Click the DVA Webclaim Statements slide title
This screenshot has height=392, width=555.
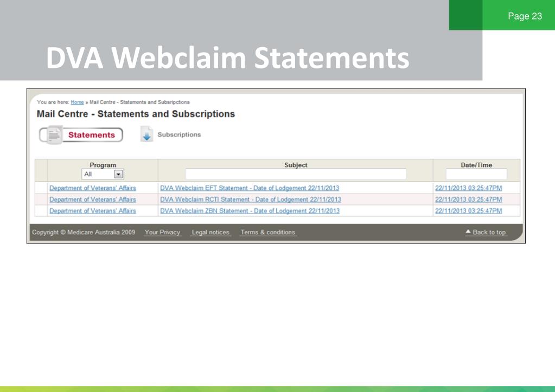point(228,57)
